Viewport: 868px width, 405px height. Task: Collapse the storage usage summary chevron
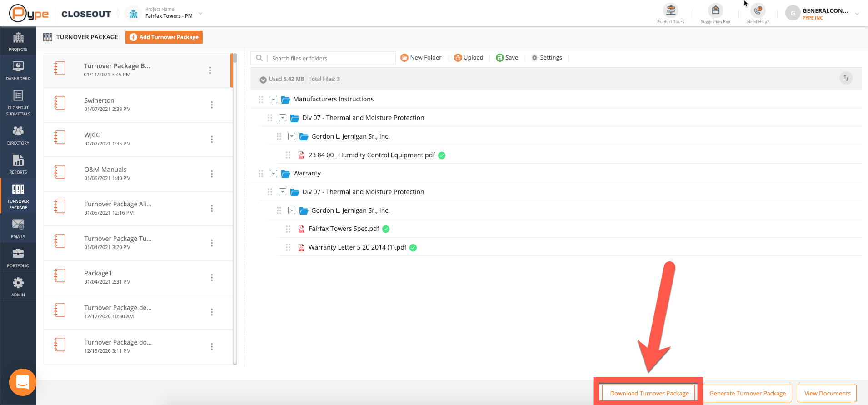pos(263,80)
